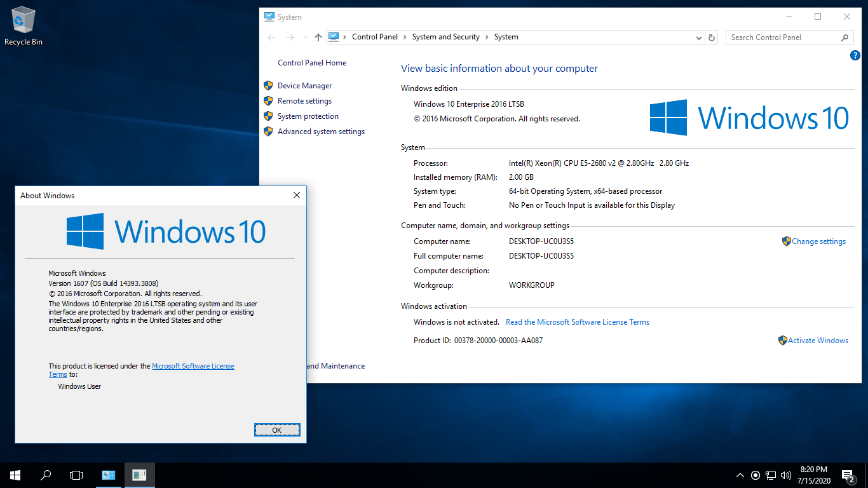Switch to System window taskbar button
Viewport: 868px width, 488px height.
tap(109, 475)
